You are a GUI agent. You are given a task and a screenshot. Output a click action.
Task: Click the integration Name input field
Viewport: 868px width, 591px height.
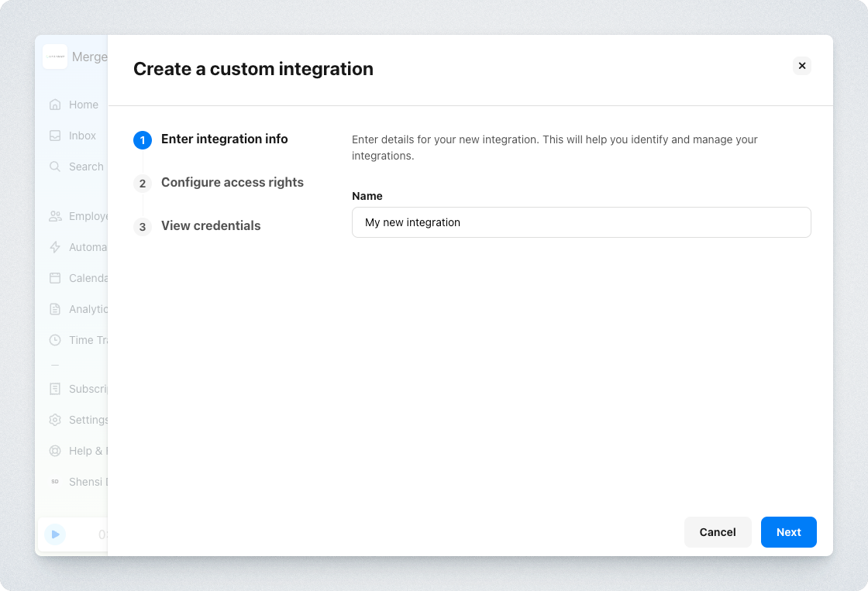pos(581,222)
